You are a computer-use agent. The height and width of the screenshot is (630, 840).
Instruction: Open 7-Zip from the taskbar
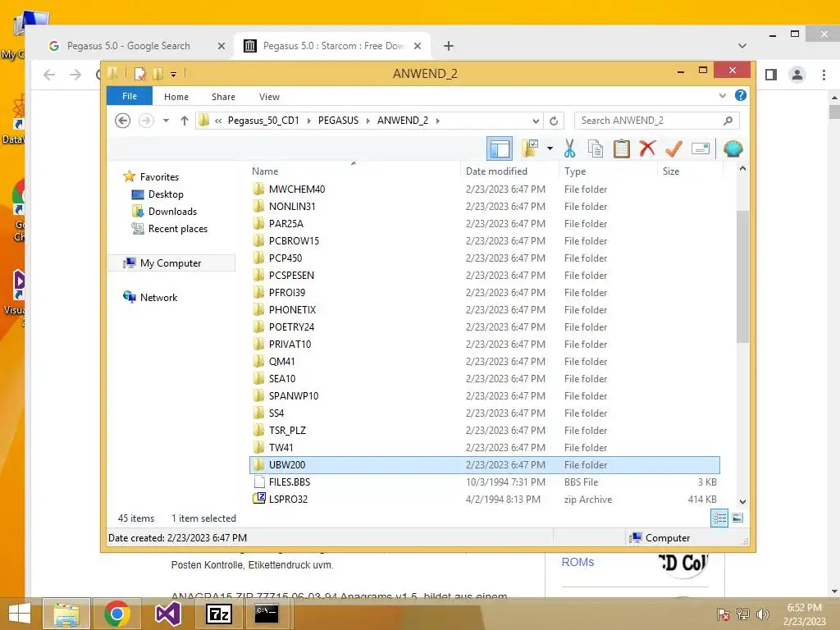tap(218, 614)
